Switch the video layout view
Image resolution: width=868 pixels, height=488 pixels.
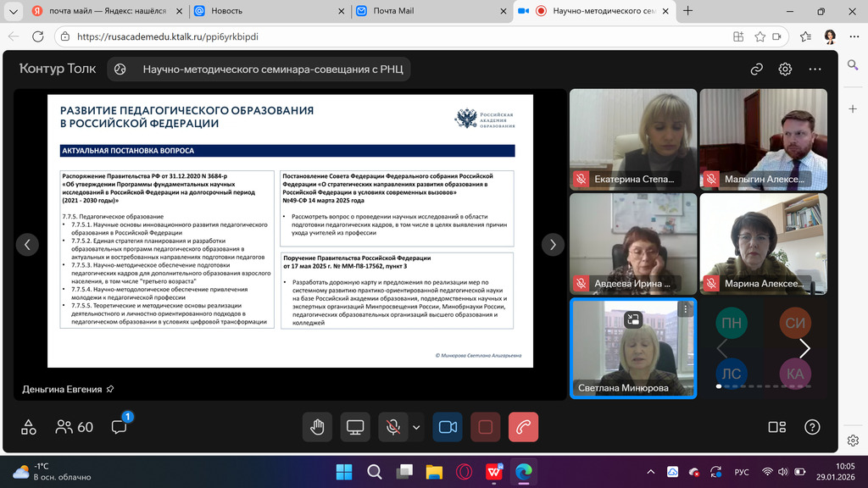(776, 427)
